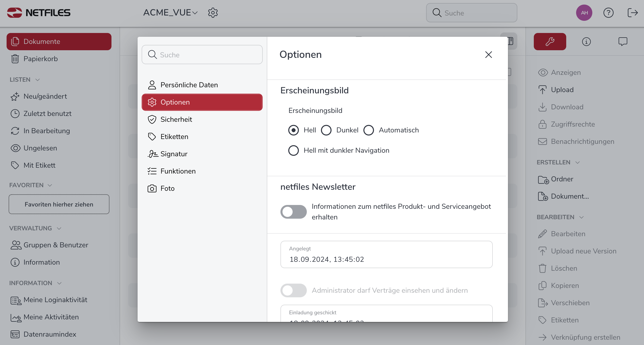Open the info panel icon tab
The width and height of the screenshot is (644, 345).
(586, 42)
